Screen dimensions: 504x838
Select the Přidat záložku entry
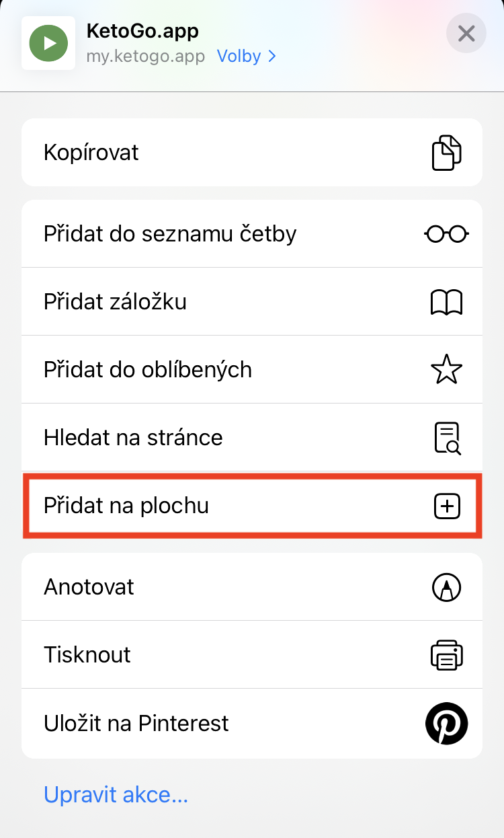point(115,302)
